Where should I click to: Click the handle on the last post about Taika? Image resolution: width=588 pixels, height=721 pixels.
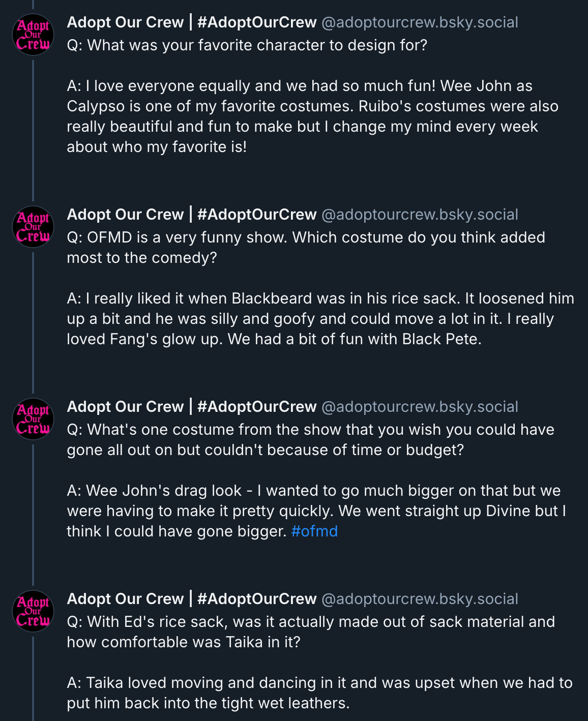coord(420,599)
